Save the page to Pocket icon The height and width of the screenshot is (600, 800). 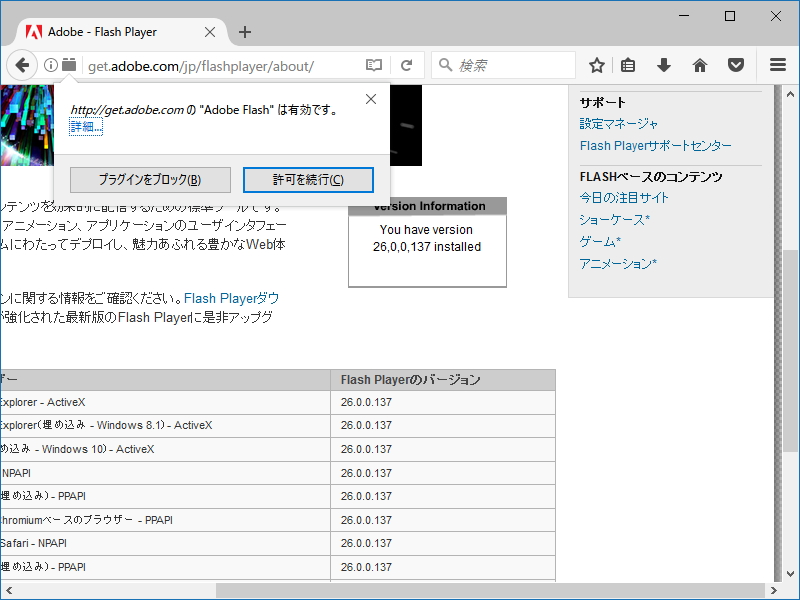[735, 64]
